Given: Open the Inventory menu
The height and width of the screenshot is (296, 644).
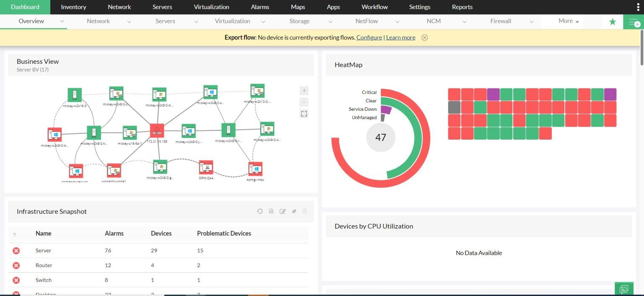Looking at the screenshot, I should pyautogui.click(x=73, y=7).
